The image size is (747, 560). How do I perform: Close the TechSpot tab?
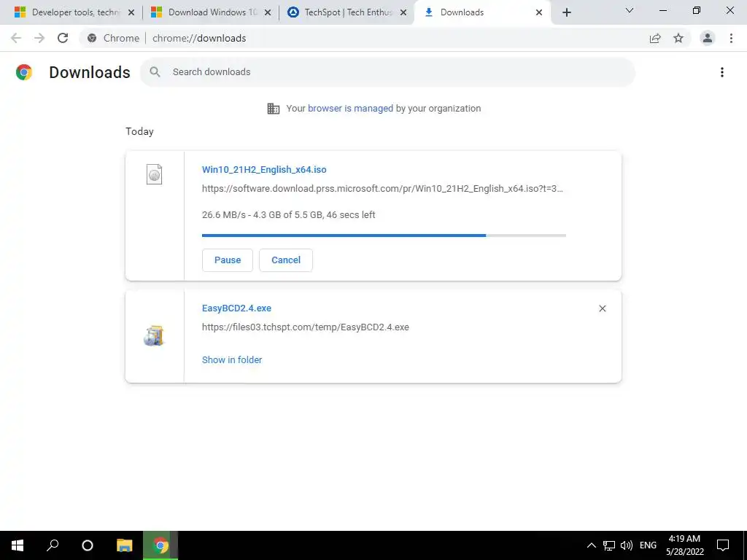click(403, 12)
